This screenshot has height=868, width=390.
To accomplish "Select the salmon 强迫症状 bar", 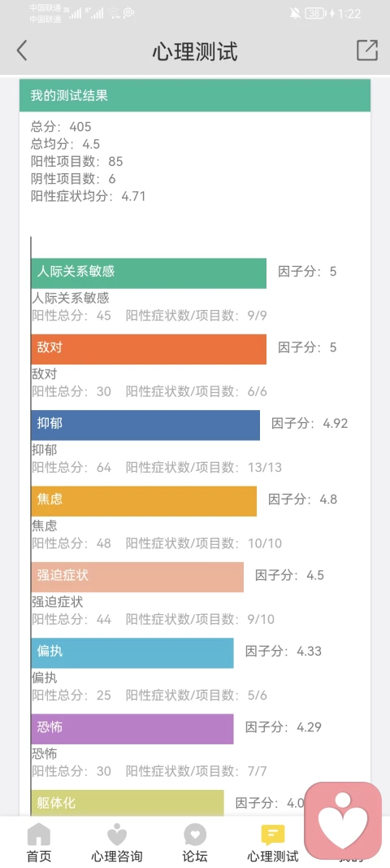I will (x=137, y=577).
